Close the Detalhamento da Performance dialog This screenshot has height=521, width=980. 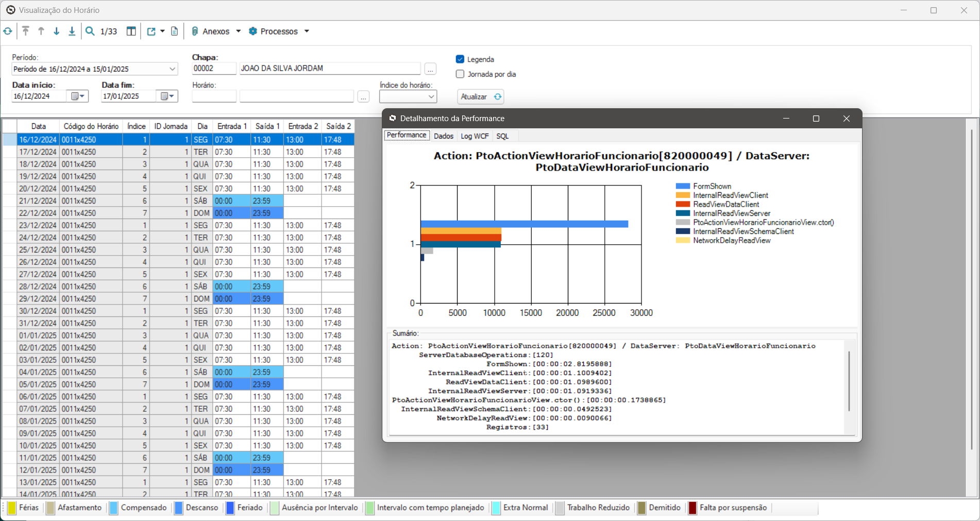pos(847,119)
